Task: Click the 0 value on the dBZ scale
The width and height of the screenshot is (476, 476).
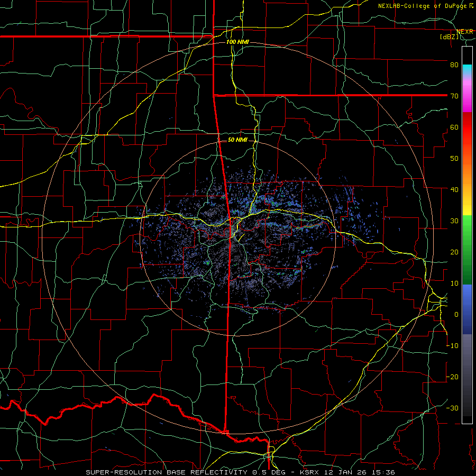Action: [456, 315]
